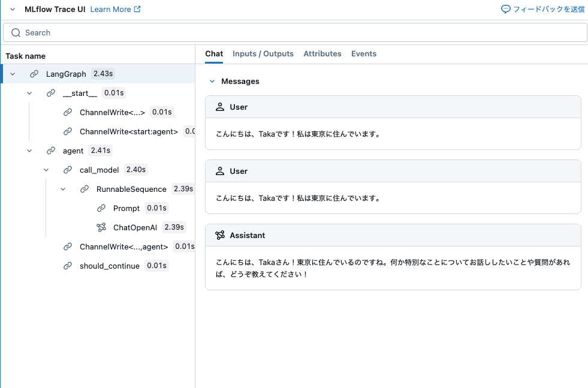Click the chain icon beside Prompt

click(x=101, y=208)
